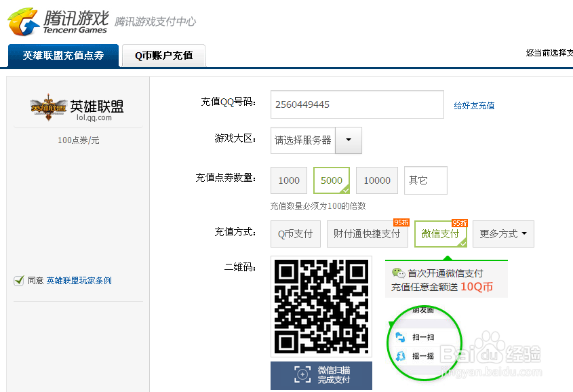Click the WeChat payment QR code
This screenshot has height=392, width=573.
(x=321, y=307)
